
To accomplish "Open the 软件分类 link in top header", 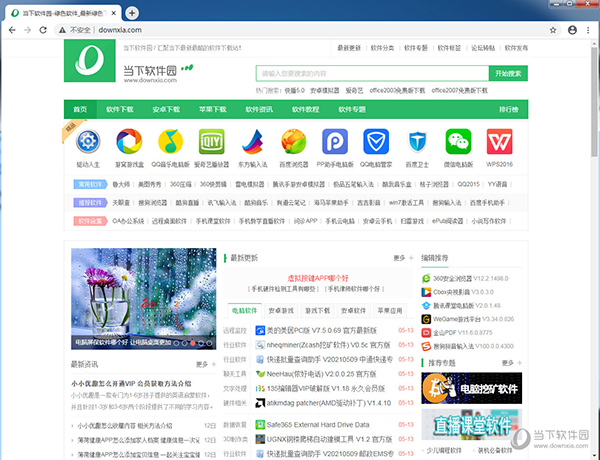I will pos(382,48).
